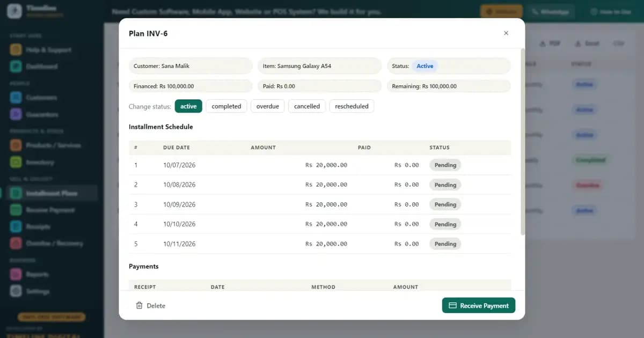Close the Plan INV-6 dialog

[506, 33]
